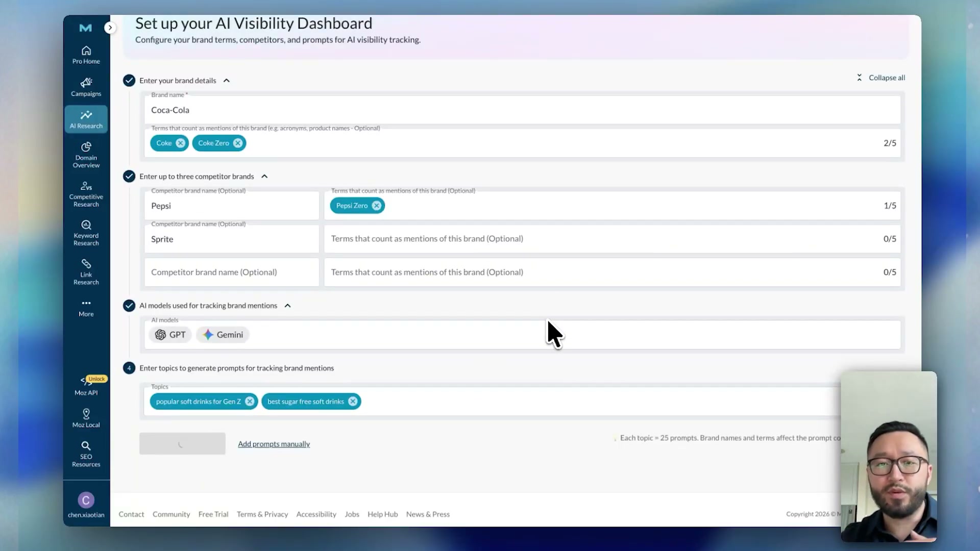This screenshot has height=551, width=980.
Task: Collapse the competitor brands section
Action: 264,176
